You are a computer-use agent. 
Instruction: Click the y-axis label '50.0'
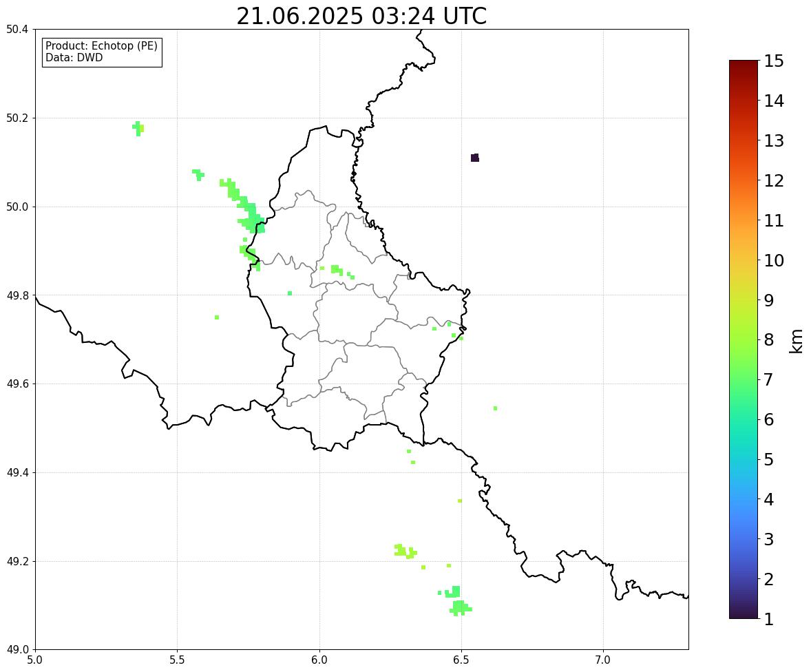pos(17,207)
